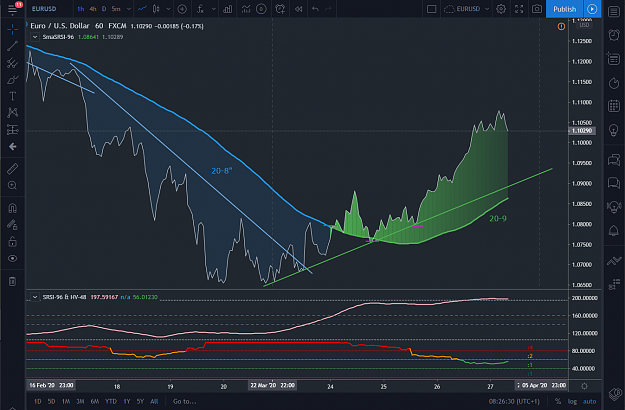Open the watchlist panel in right sidebar
625x410 pixels.
[614, 12]
